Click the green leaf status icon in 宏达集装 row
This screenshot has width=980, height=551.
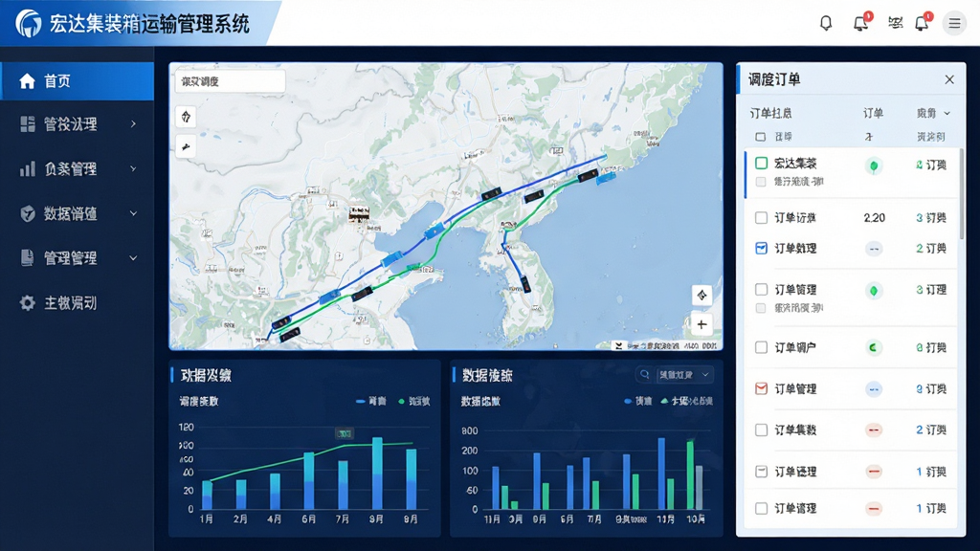[874, 165]
